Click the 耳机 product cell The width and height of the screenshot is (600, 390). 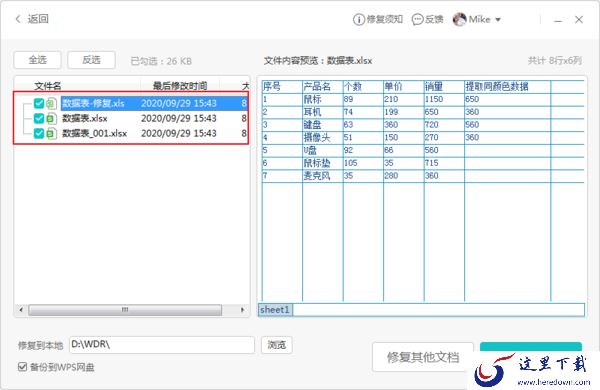[323, 112]
